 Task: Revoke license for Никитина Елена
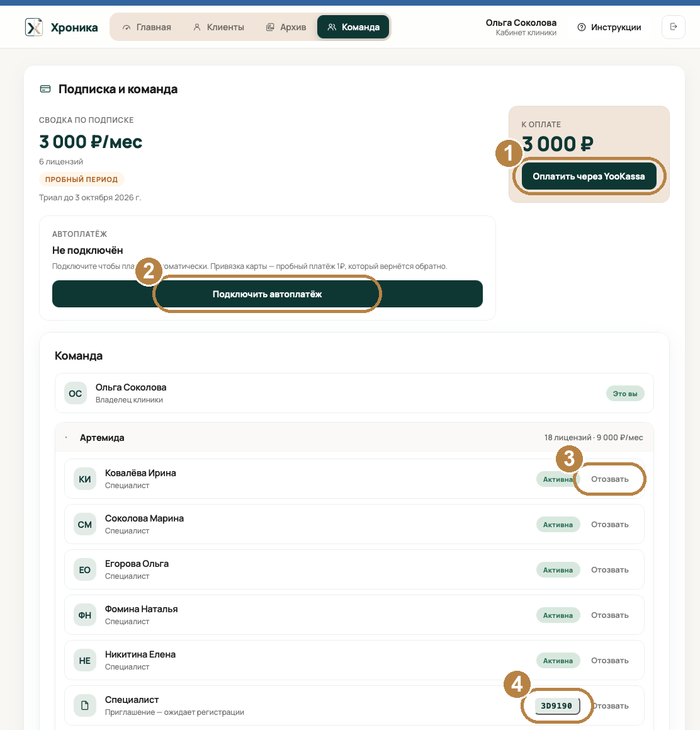(x=610, y=661)
